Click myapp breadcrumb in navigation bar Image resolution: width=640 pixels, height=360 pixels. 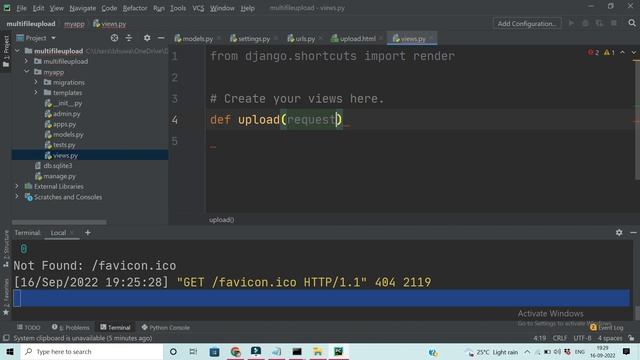click(74, 24)
